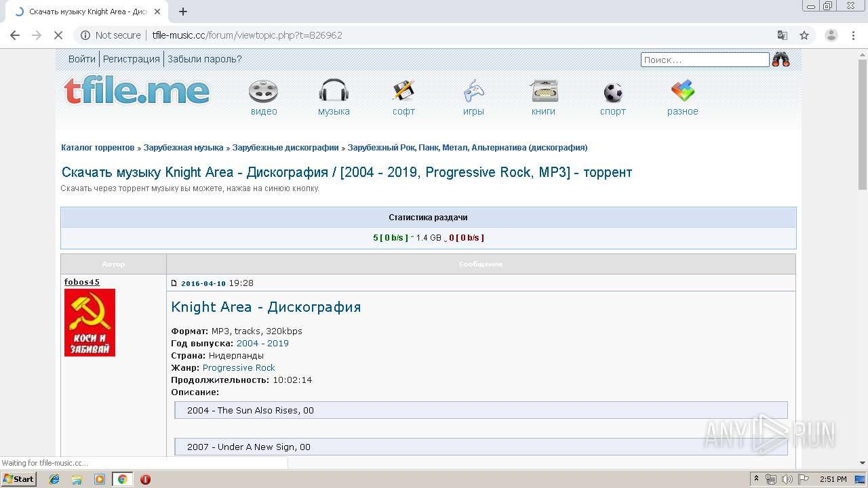Click the taskbar clock 2:51 PM

pos(833,479)
